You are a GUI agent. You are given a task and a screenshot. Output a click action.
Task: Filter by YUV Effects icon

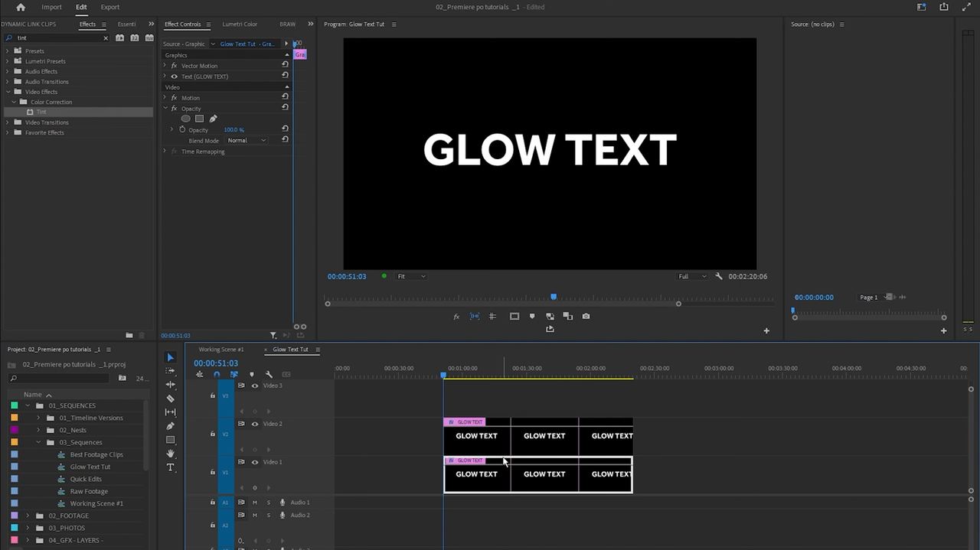click(x=149, y=37)
